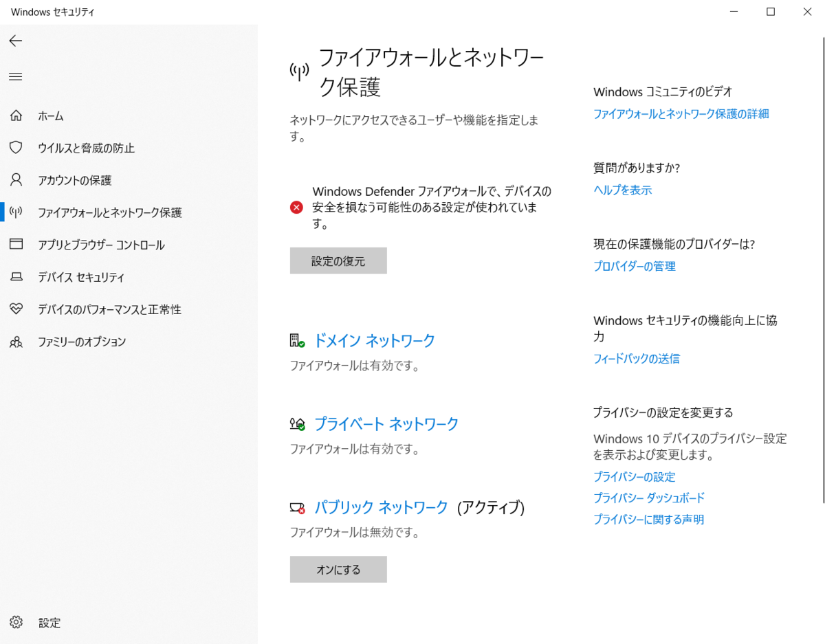The width and height of the screenshot is (825, 644).
Task: Open プライバシーに関する声明 link
Action: coord(649,520)
